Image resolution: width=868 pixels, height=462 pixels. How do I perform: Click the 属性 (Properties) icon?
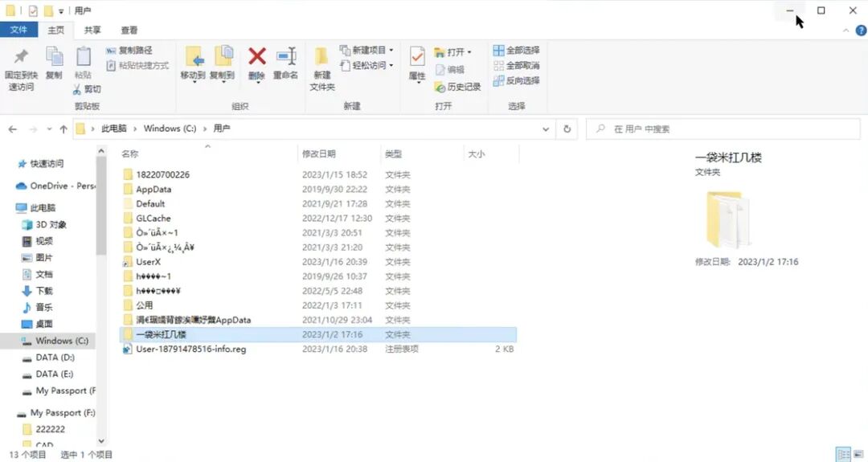[417, 57]
